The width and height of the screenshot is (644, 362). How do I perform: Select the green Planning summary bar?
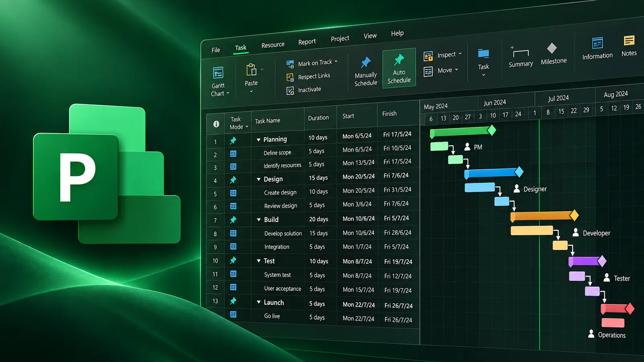tap(463, 131)
